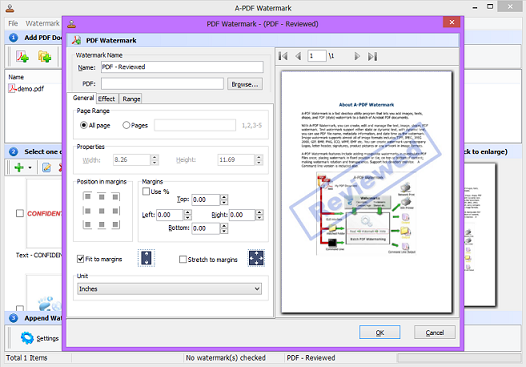Viewport: 526px width, 367px height.
Task: Click the watermark Name input field
Action: [182, 67]
